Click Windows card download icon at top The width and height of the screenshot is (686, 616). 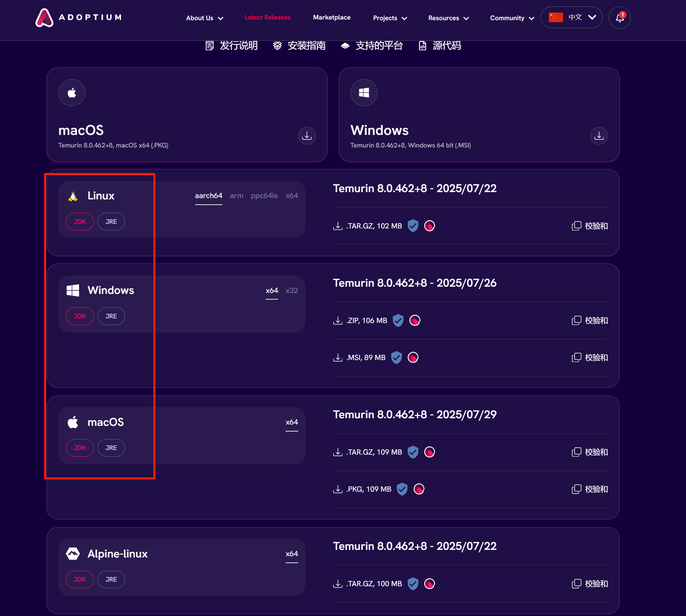tap(599, 136)
